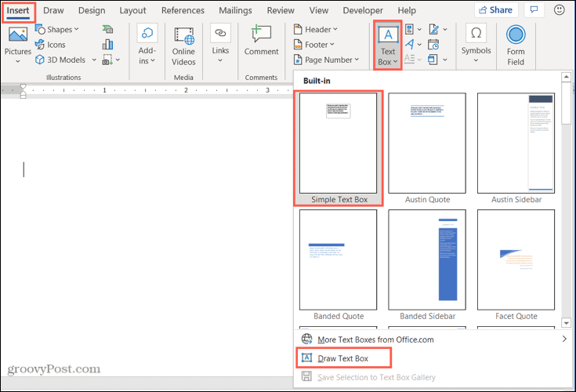Open the Links menu
This screenshot has width=576, height=392.
click(220, 44)
